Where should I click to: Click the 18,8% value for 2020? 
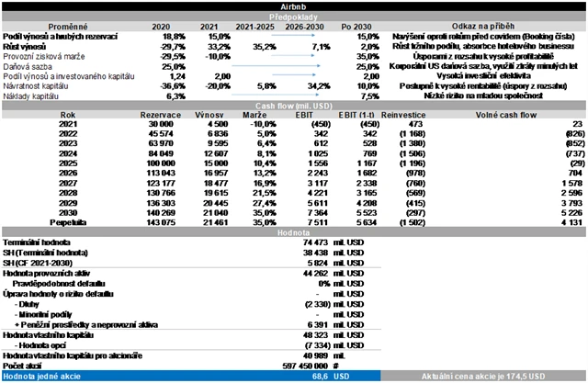(174, 37)
